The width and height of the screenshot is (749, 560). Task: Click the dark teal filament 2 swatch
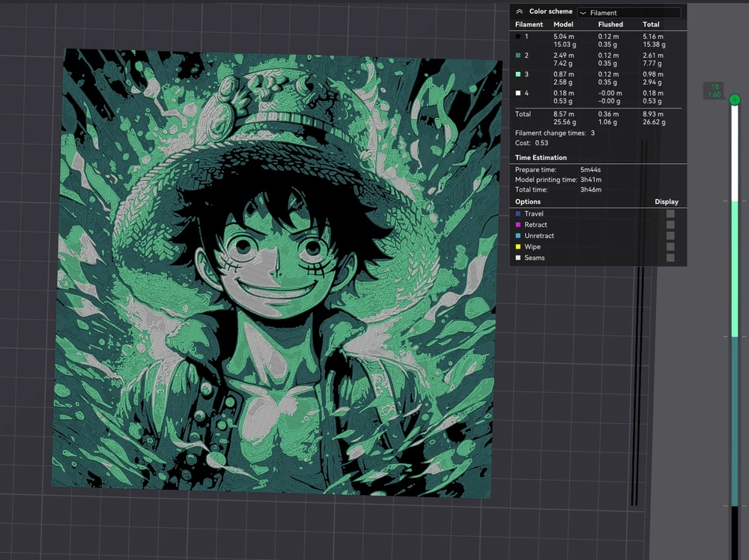[518, 55]
